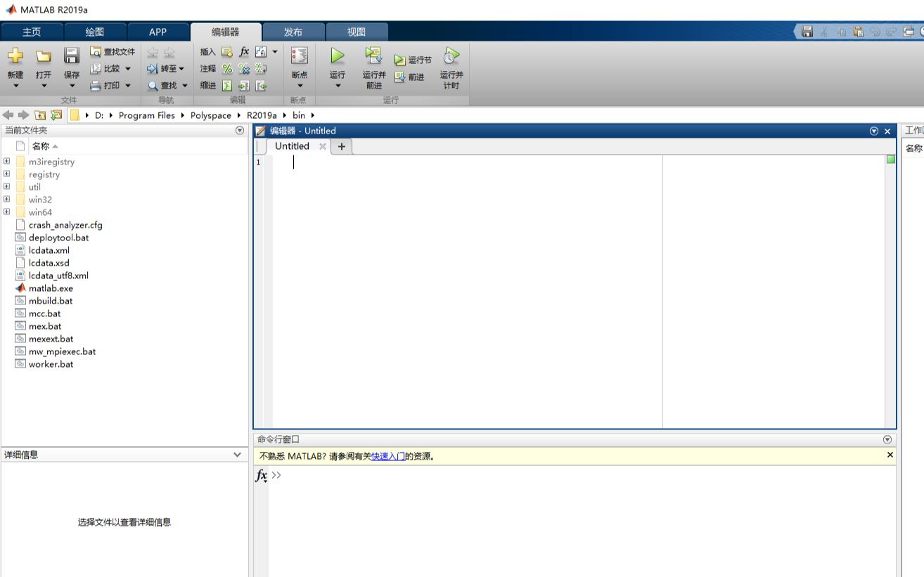This screenshot has height=577, width=924.
Task: Expand the m3iregistry folder
Action: [6, 162]
